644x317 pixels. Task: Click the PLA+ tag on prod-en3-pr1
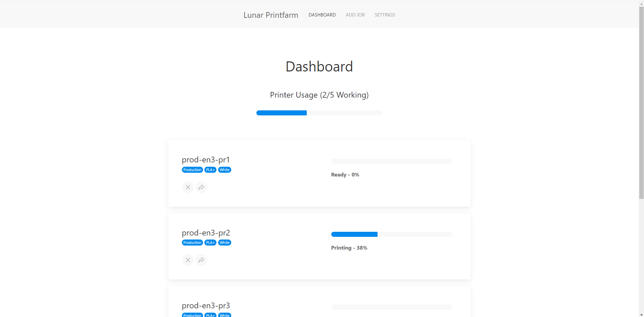click(210, 170)
